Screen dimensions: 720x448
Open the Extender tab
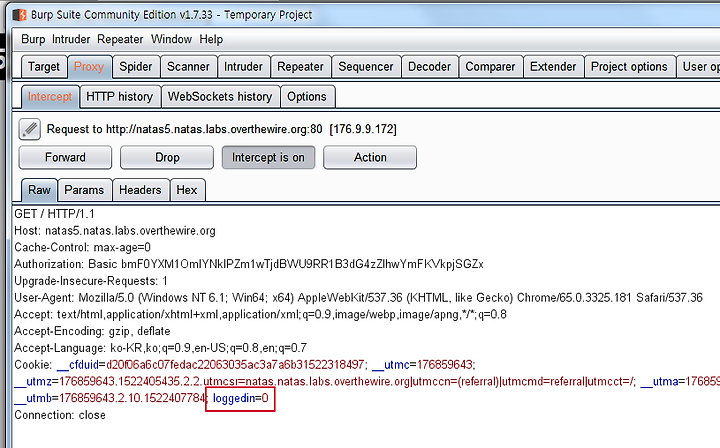pos(553,67)
